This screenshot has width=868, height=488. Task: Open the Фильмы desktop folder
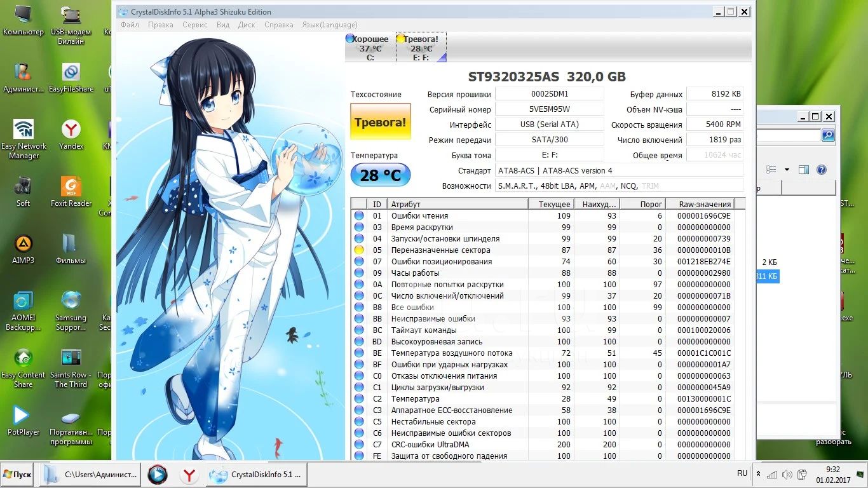click(71, 249)
